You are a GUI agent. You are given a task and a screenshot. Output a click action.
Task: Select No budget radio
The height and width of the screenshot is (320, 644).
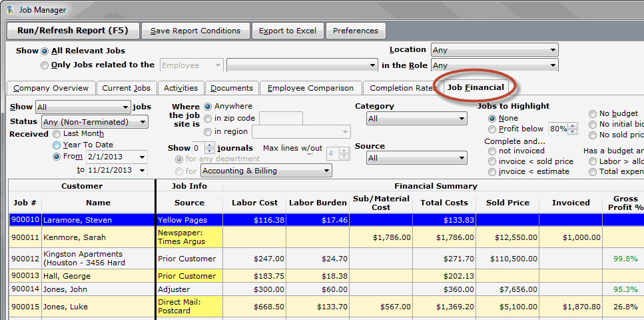coord(593,114)
